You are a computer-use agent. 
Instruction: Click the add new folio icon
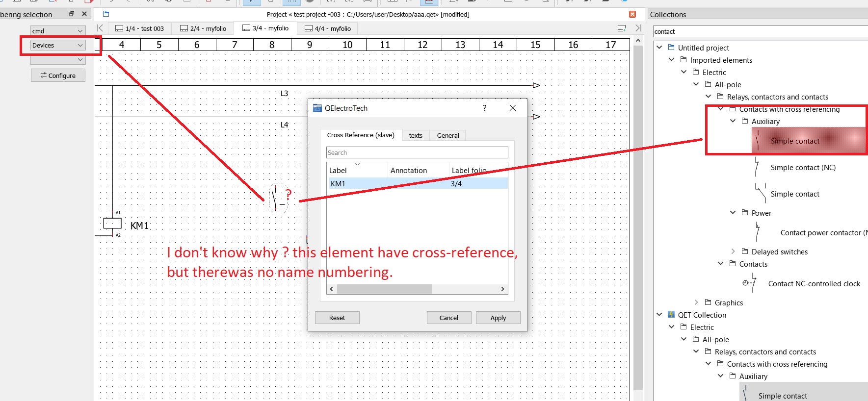[622, 28]
